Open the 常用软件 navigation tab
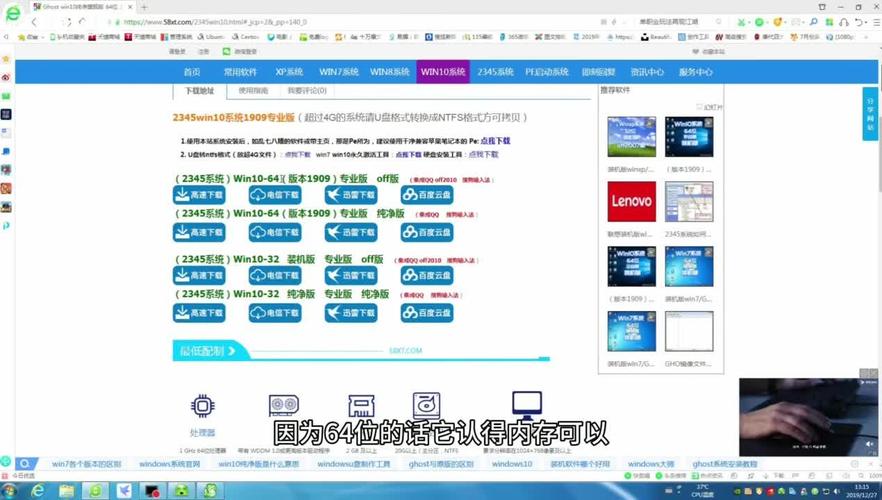The height and width of the screenshot is (500, 882). point(240,72)
